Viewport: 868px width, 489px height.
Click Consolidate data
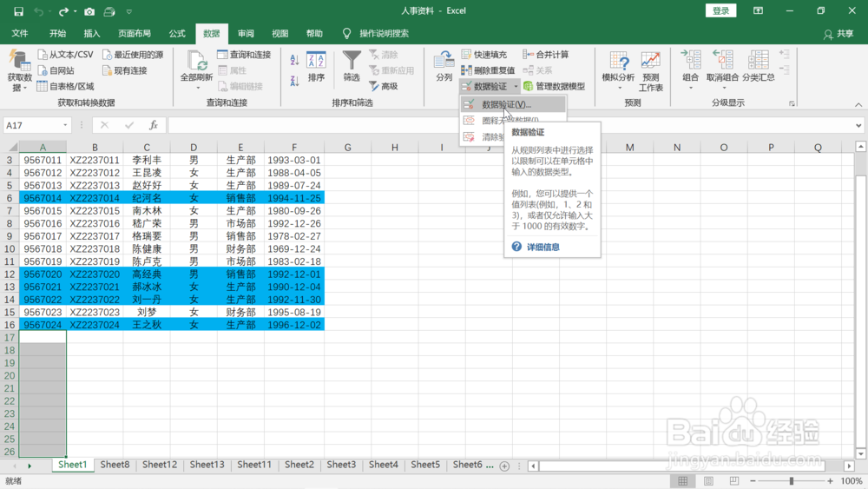click(x=546, y=54)
